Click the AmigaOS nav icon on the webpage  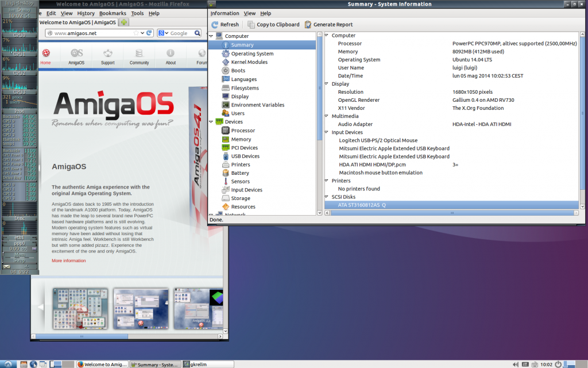(x=76, y=53)
